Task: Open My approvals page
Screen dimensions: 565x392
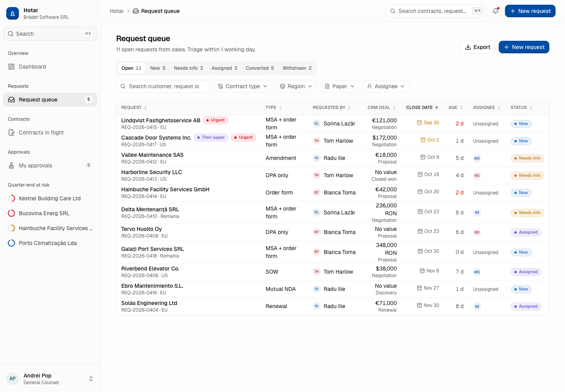Action: point(50,165)
